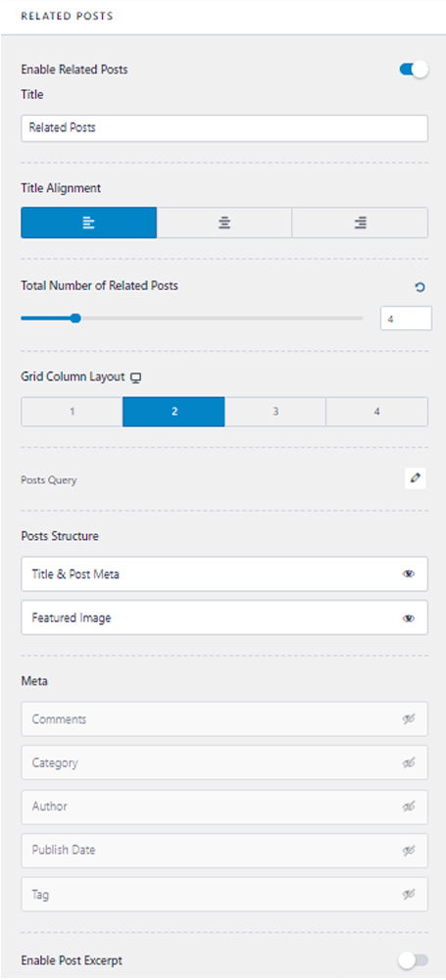Click the Title text field
This screenshot has width=446, height=980.
tap(224, 128)
